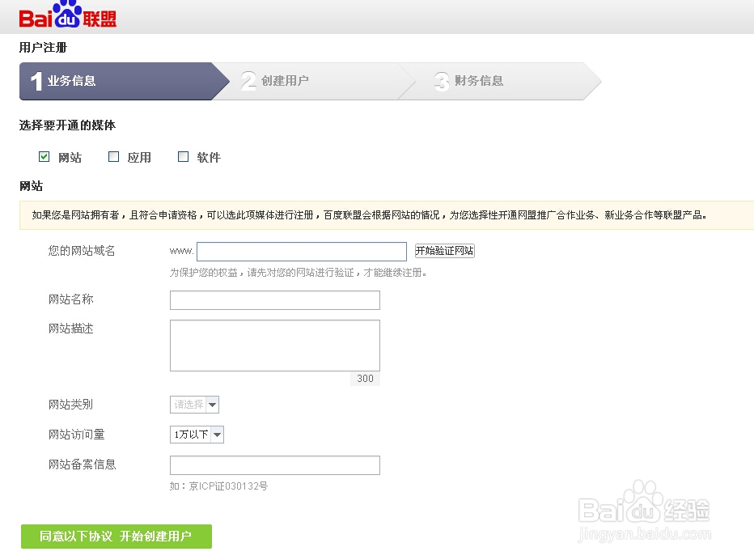754x560 pixels.
Task: Switch to the 创建用户 step tab
Action: click(x=283, y=81)
